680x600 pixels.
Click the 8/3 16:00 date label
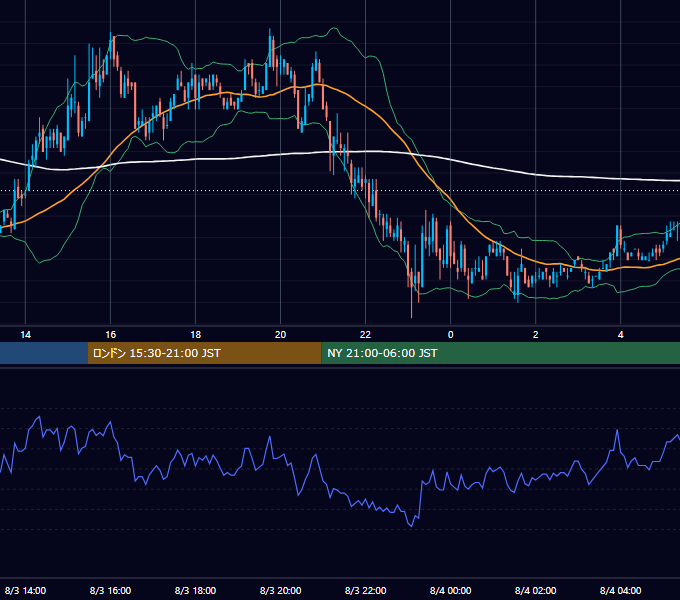click(111, 590)
